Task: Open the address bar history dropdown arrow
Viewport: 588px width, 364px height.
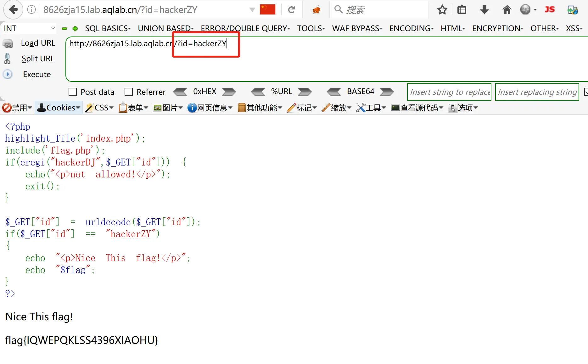Action: pos(252,10)
